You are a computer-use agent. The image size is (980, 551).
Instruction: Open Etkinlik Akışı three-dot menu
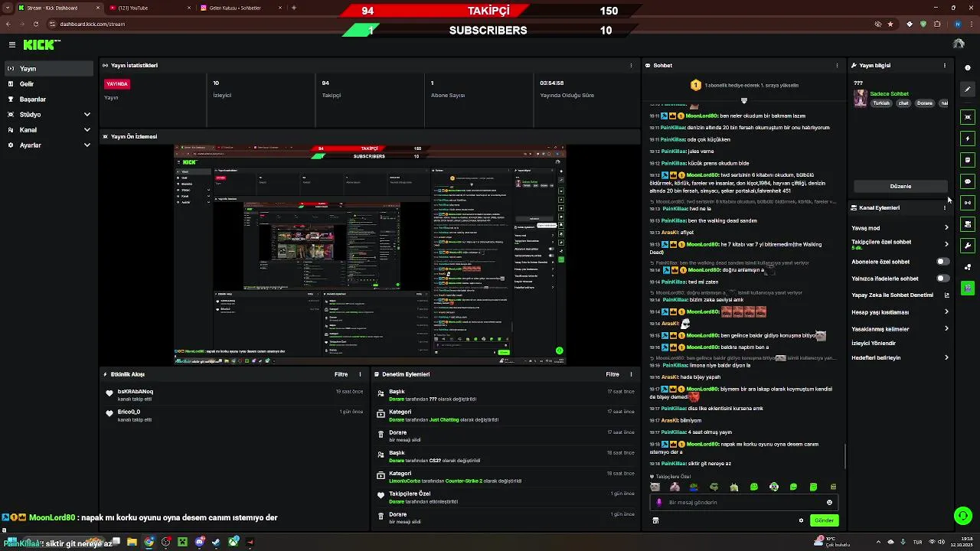(360, 375)
